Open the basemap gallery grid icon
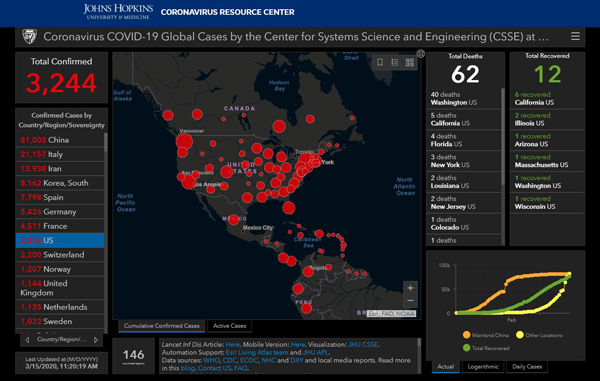 [x=409, y=62]
